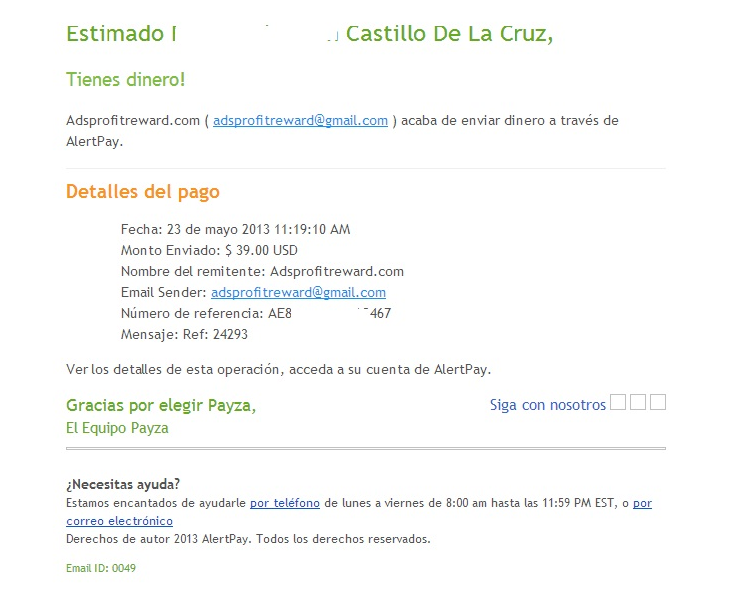Viewport: 739px width, 604px height.
Task: Open the adsprofitreward@gmail.com link in the intro sentence
Action: click(x=300, y=121)
